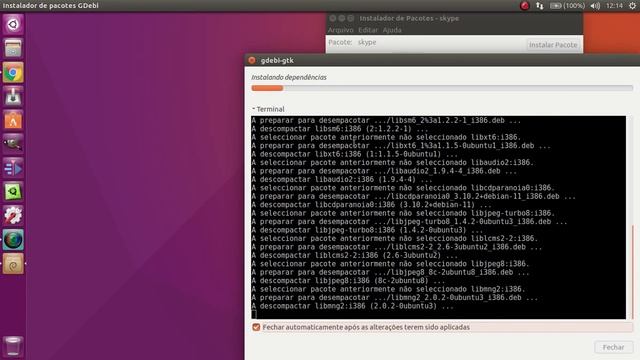Click terminal line 'A descompactar libsm6:i386 (2:1.2.2-1)'

point(340,129)
